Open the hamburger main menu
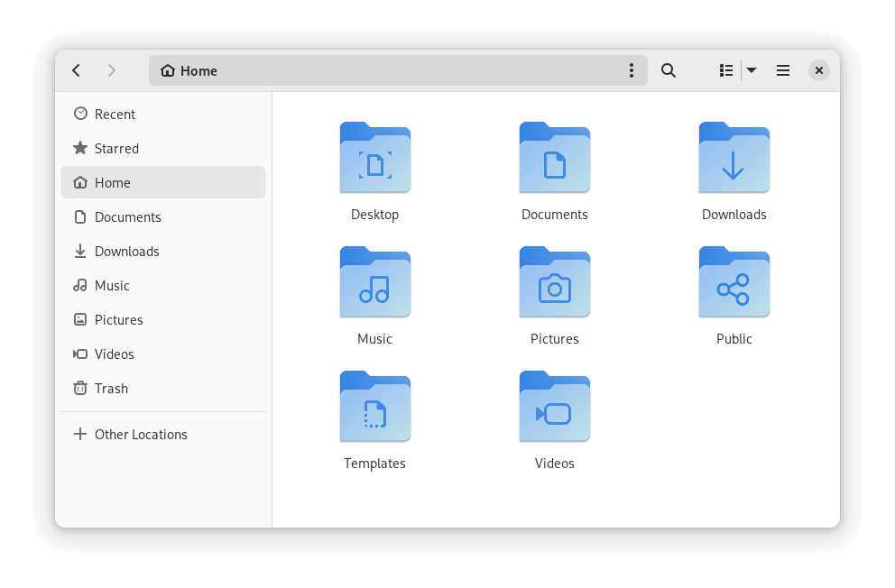 [x=783, y=70]
